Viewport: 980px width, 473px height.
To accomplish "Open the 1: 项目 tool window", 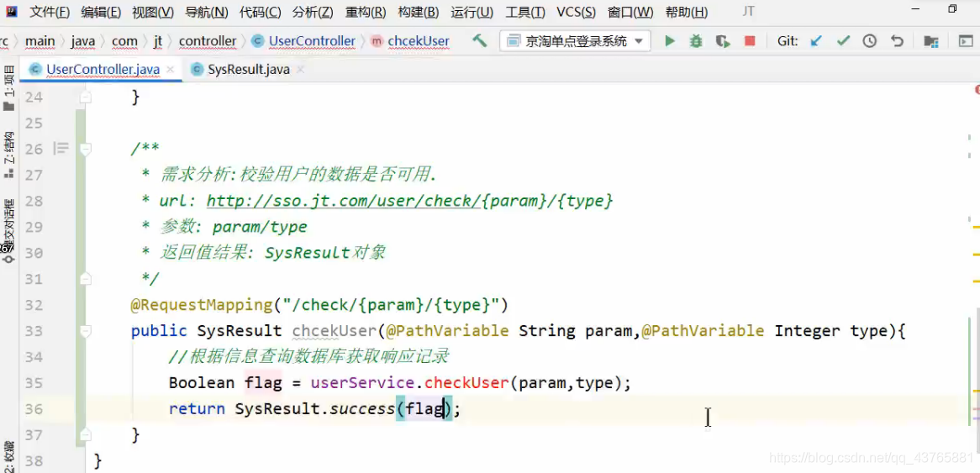I will (8, 89).
